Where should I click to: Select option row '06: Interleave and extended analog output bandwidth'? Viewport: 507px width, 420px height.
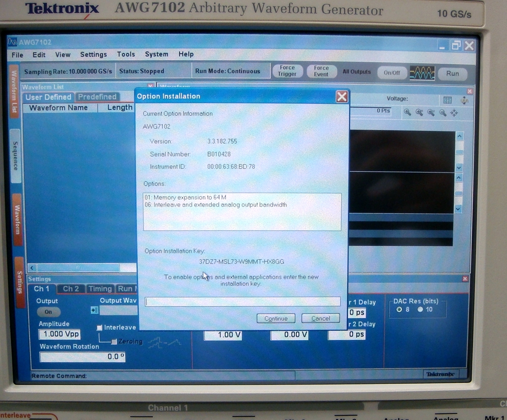216,205
